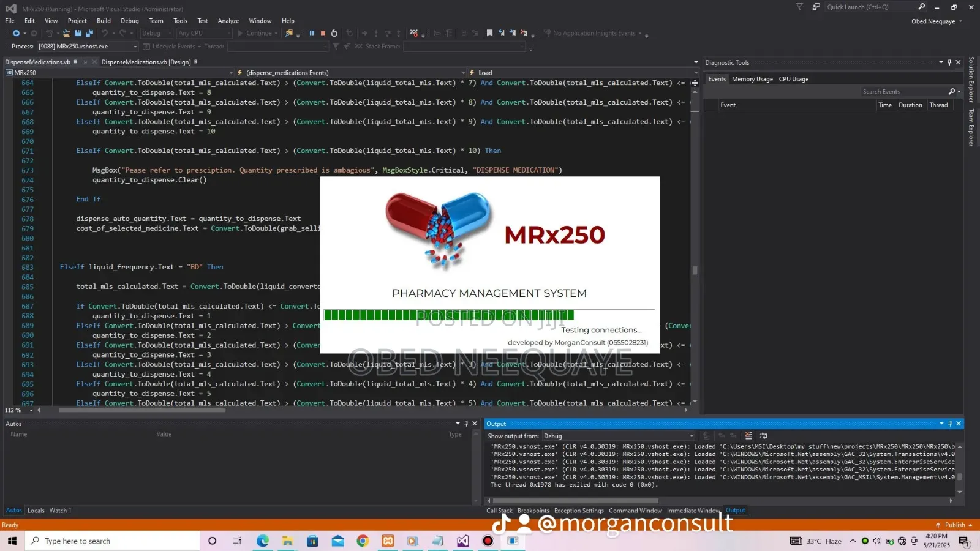Screen dimensions: 980x551
Task: Open the feedback icon near Quick Launch
Action: (x=816, y=7)
